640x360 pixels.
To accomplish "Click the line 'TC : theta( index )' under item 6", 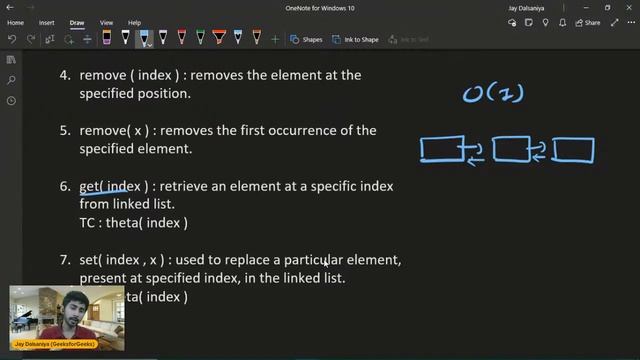I will [x=133, y=223].
